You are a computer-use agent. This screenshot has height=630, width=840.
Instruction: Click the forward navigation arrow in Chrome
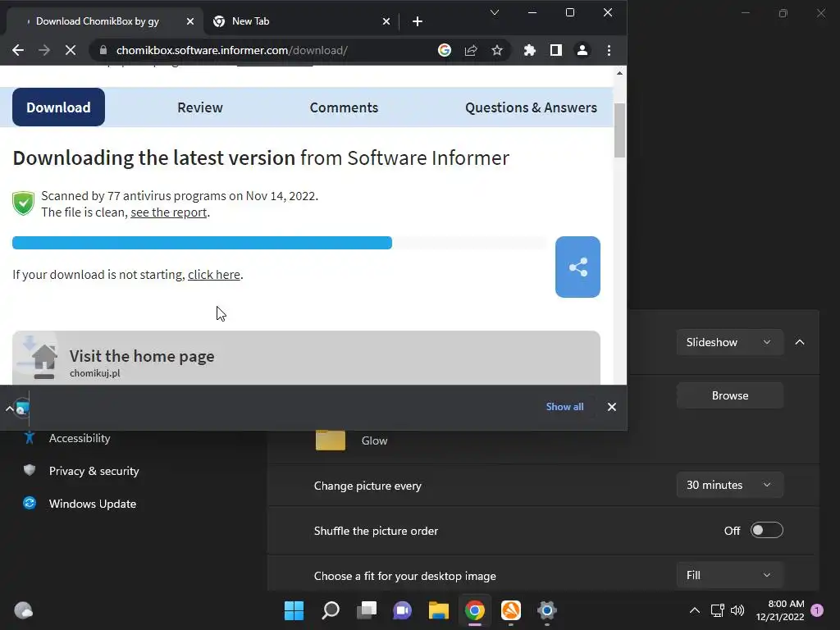44,50
